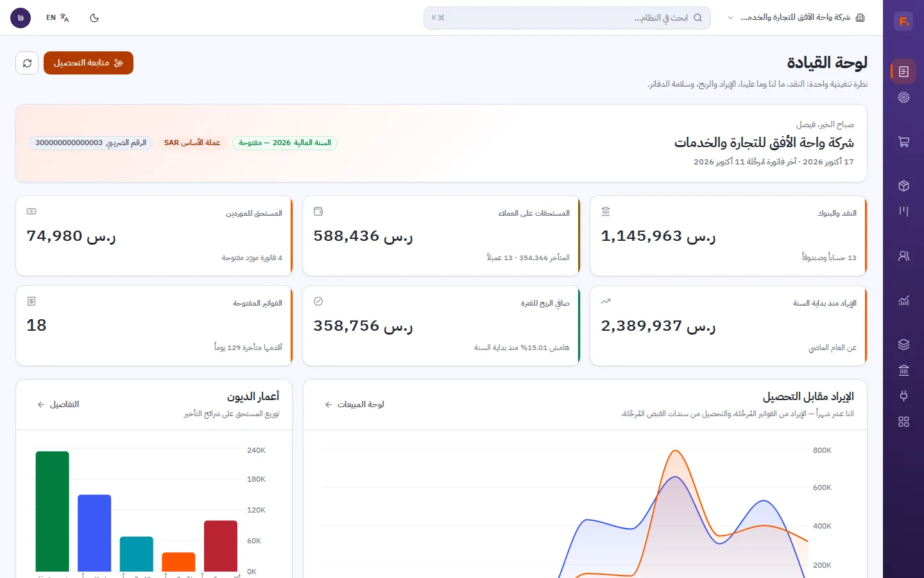This screenshot has width=924, height=578.
Task: Select the المستحق للموردين card title
Action: click(254, 213)
